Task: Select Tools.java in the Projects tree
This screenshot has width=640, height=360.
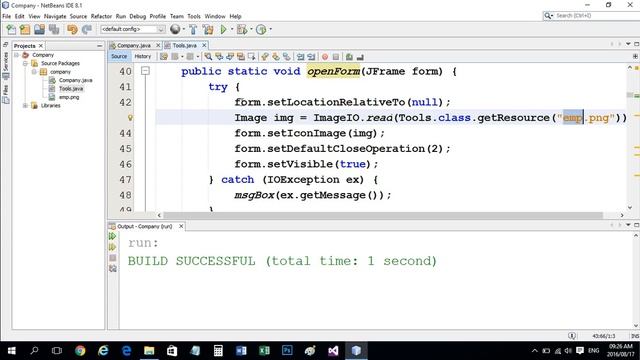Action: (x=71, y=89)
